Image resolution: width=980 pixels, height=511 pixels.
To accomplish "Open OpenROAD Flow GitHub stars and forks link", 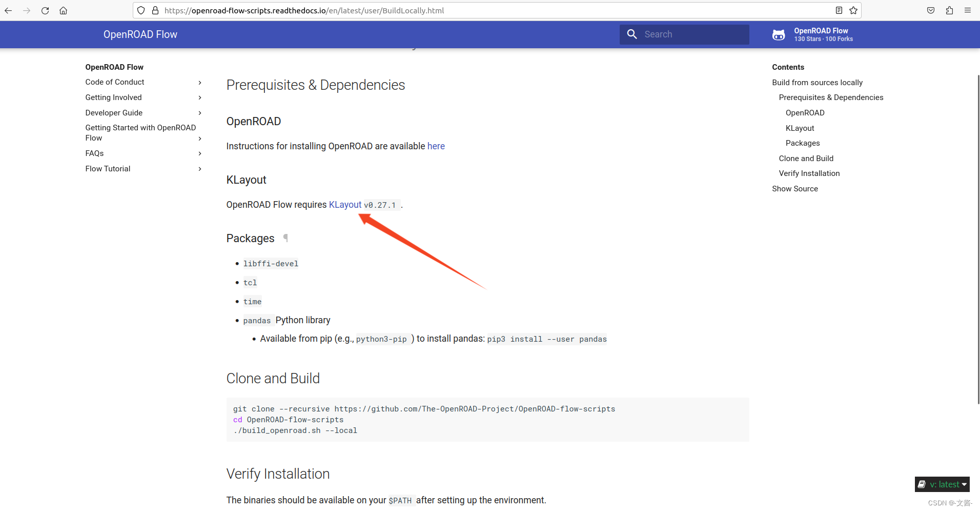I will pos(813,35).
